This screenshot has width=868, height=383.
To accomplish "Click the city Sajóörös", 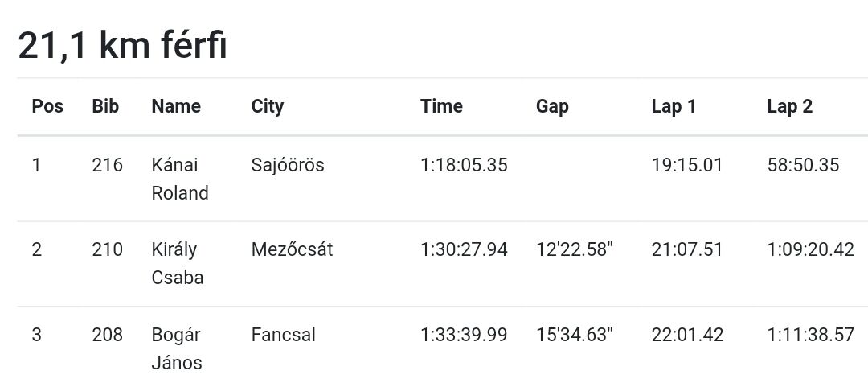I will 288,165.
